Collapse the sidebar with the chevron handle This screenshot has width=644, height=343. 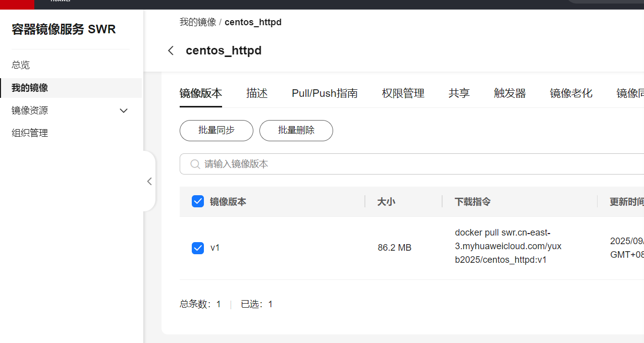149,181
